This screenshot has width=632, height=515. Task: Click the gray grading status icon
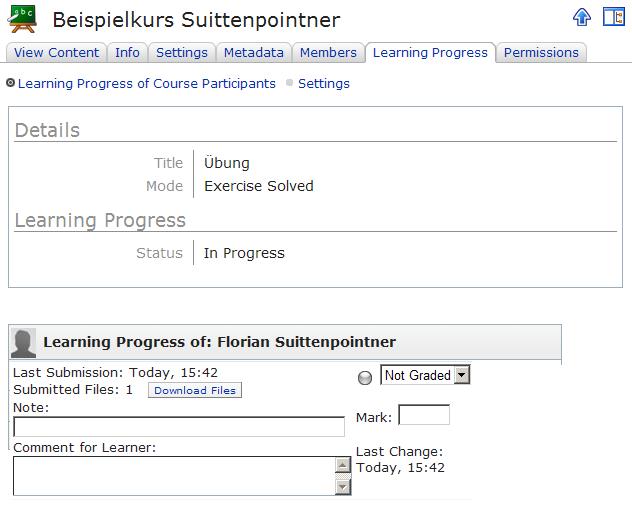(x=364, y=377)
